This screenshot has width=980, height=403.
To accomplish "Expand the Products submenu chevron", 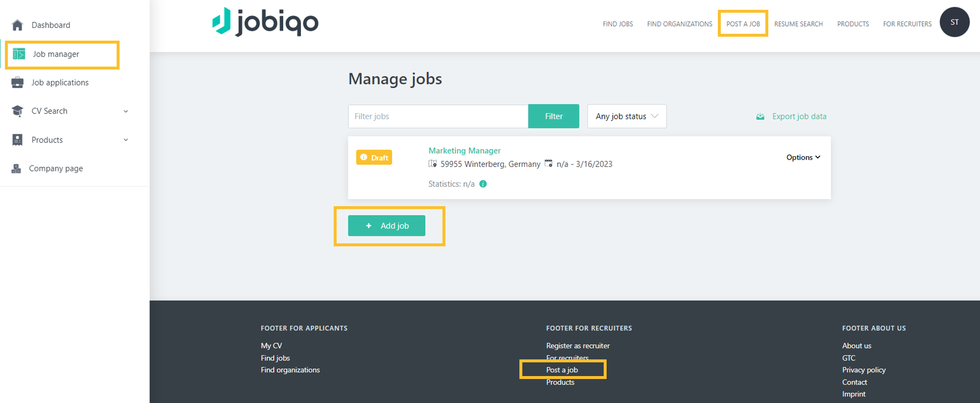I will (x=126, y=140).
